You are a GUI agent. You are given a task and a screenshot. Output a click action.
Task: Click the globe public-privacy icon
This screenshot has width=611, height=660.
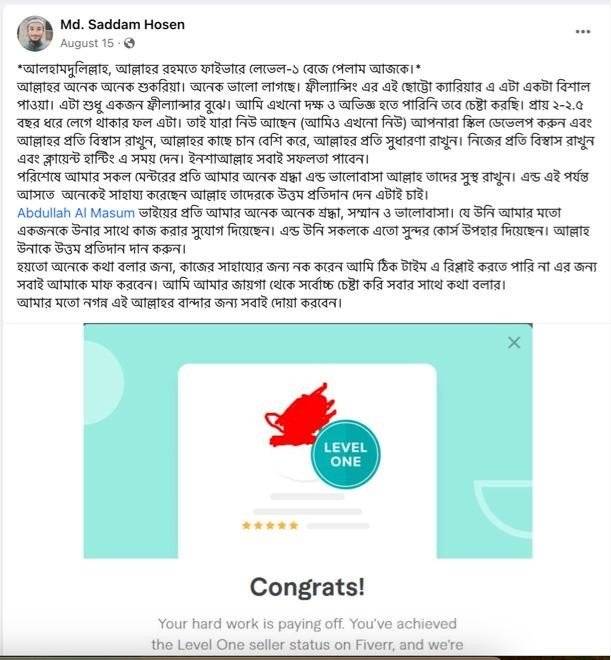[129, 43]
